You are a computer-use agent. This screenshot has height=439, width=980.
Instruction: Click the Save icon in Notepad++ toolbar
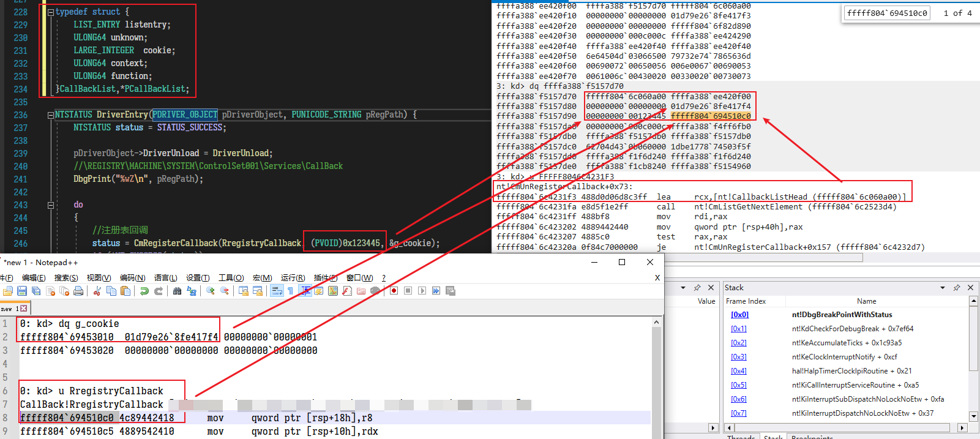(x=22, y=291)
